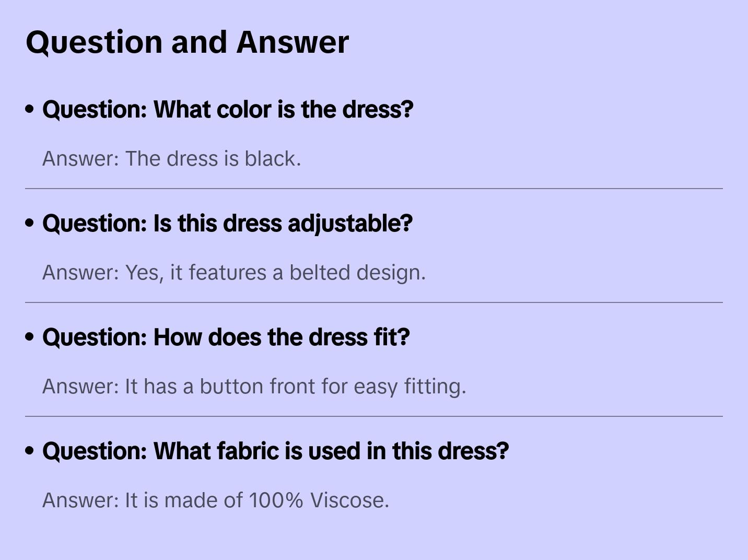748x560 pixels.
Task: Click the answer "It is made of 100% Viscose."
Action: point(215,500)
